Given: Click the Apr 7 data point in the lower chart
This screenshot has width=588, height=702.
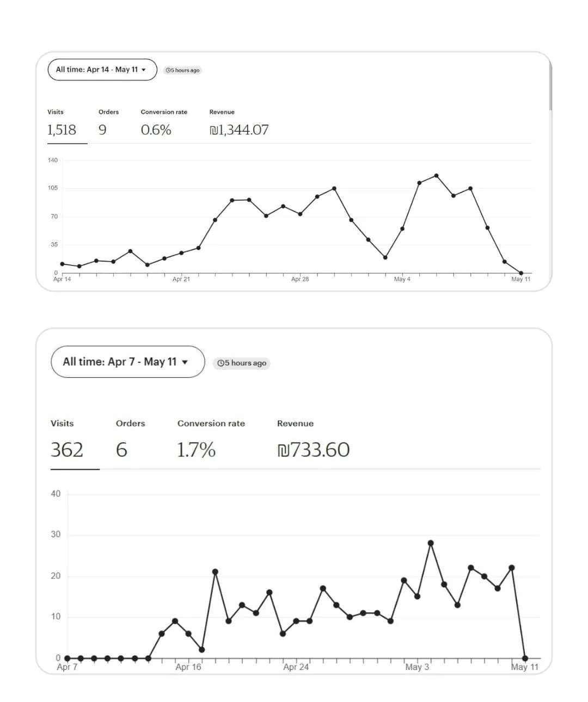Looking at the screenshot, I should pos(67,658).
